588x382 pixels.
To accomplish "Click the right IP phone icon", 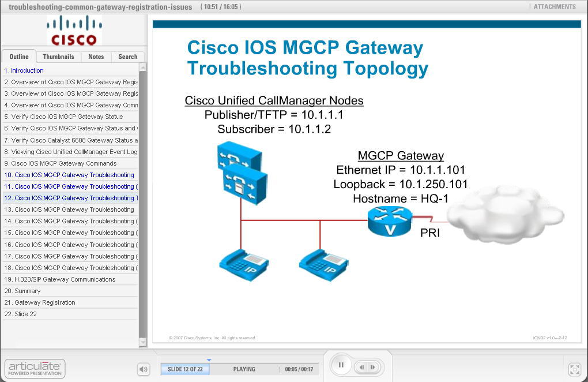I will (323, 265).
